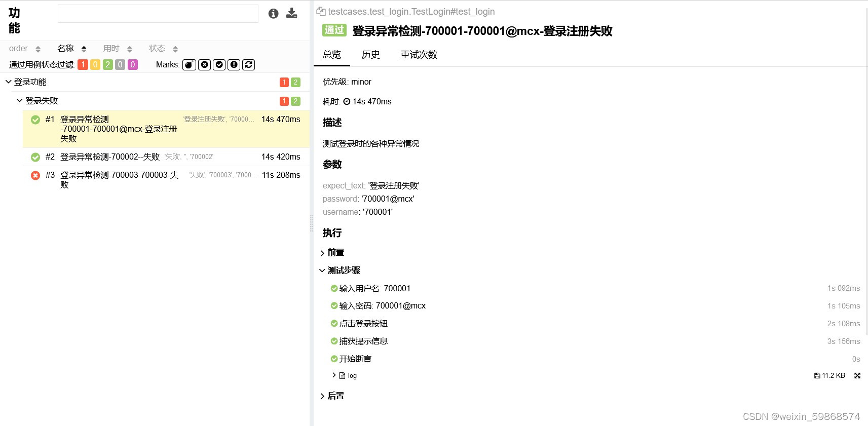Click the username: '700001' parameter
This screenshot has height=426, width=868.
click(x=358, y=212)
